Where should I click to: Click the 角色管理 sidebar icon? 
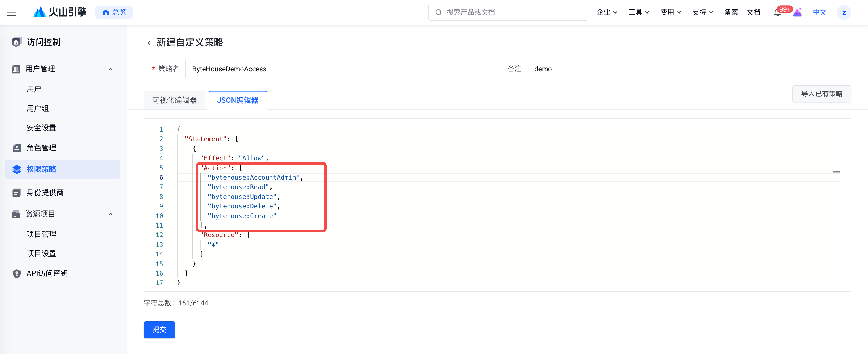tap(17, 148)
